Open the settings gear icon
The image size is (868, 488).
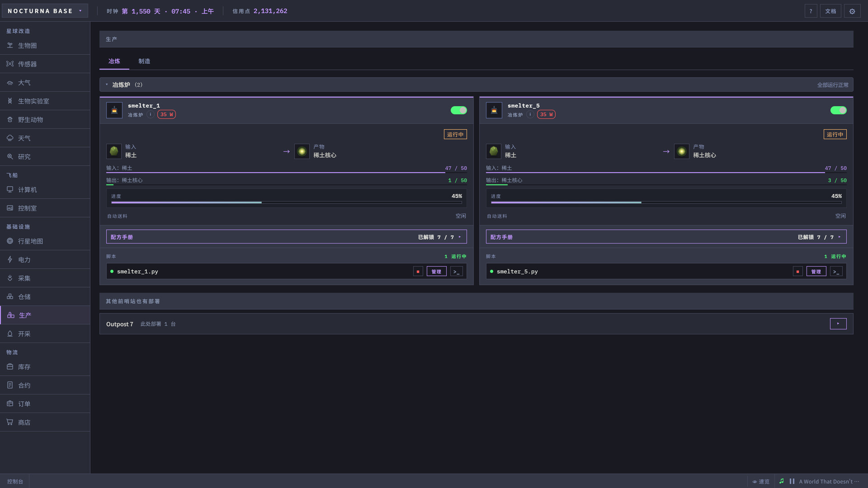(x=852, y=11)
